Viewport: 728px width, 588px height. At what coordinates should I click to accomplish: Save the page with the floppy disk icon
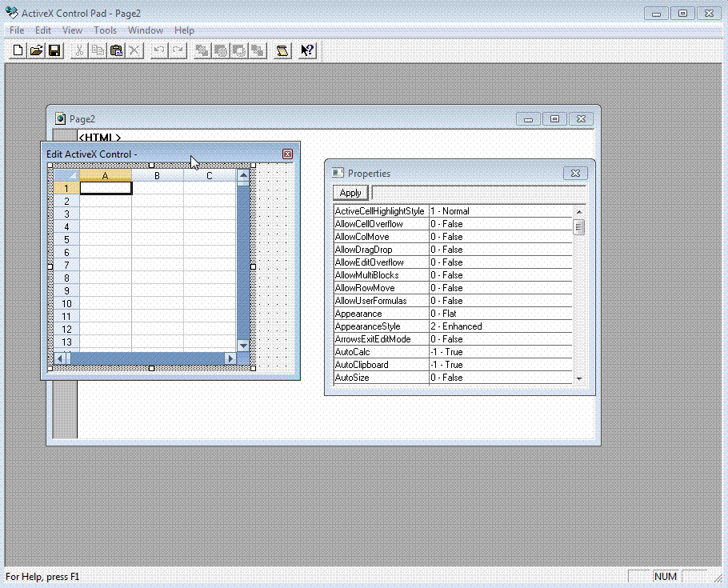(54, 50)
